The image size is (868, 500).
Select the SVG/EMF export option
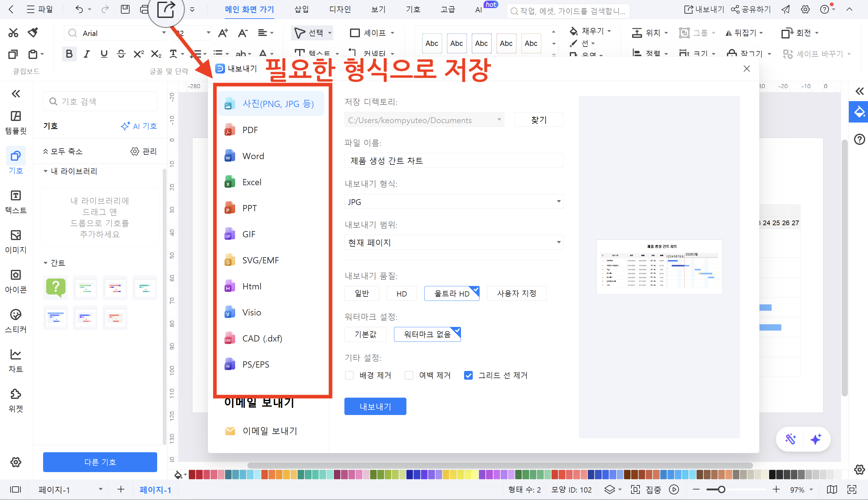click(260, 260)
